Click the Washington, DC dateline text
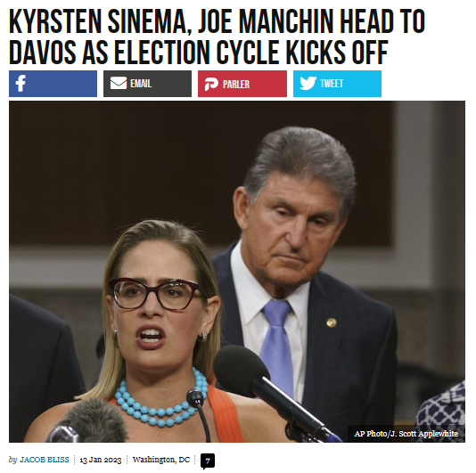Screen dimensions: 476x473 click(161, 460)
